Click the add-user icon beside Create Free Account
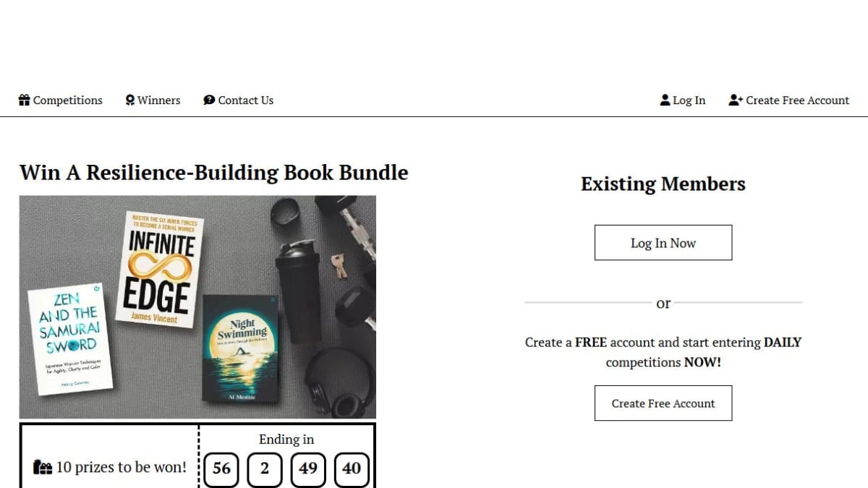 [736, 100]
